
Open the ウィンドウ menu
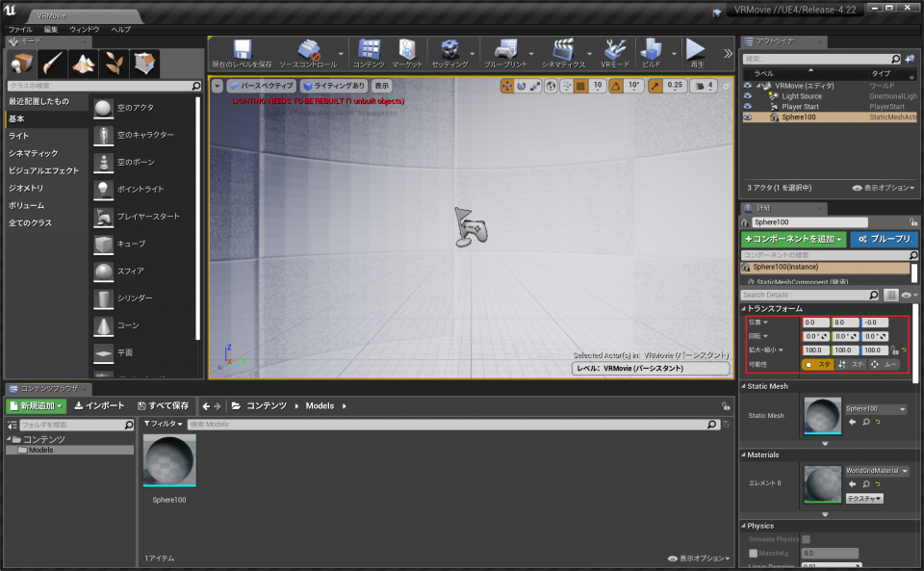coord(85,30)
